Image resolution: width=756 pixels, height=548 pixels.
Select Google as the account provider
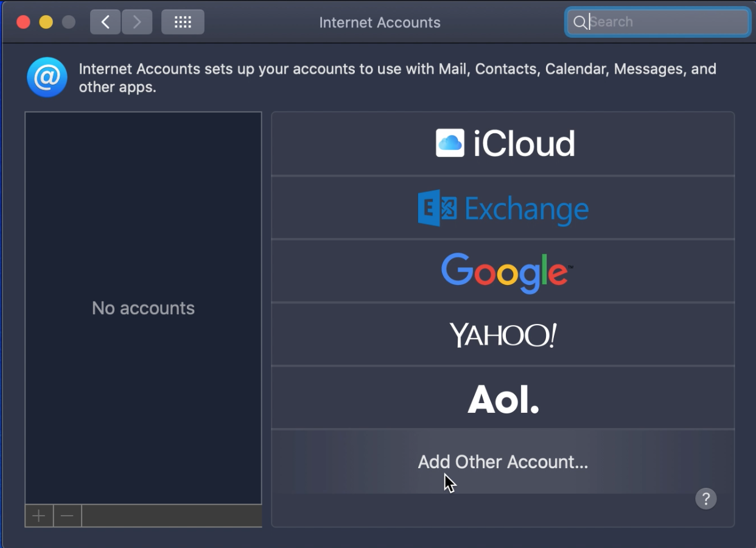click(503, 271)
